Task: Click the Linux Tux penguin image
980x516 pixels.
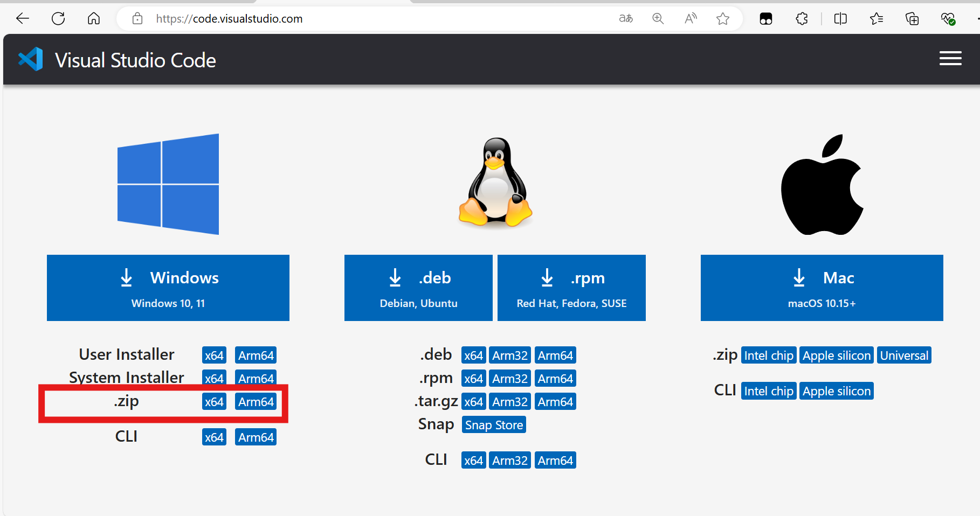Action: 495,182
